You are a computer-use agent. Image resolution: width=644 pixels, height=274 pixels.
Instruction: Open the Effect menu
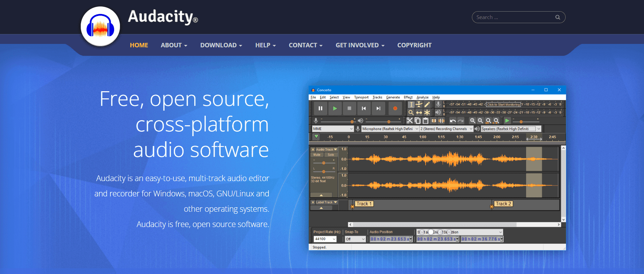pos(408,97)
